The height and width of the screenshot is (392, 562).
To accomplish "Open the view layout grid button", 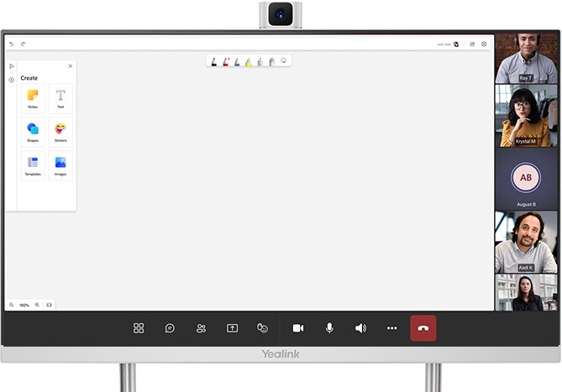I will (x=139, y=328).
